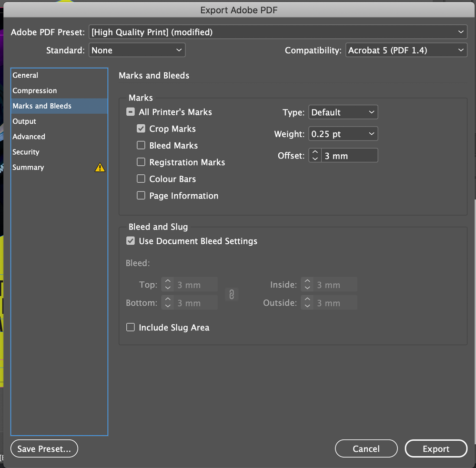Click the Export button
This screenshot has height=468, width=476.
coord(436,448)
